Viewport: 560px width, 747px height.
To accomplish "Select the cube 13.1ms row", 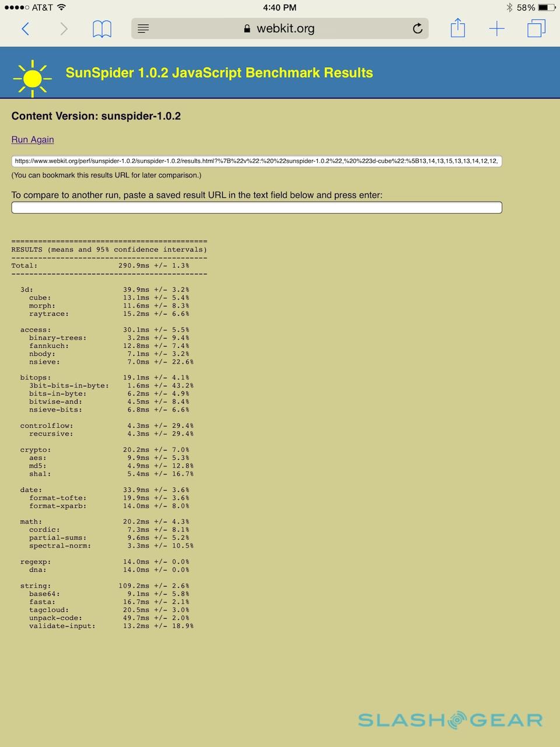I will click(x=109, y=298).
